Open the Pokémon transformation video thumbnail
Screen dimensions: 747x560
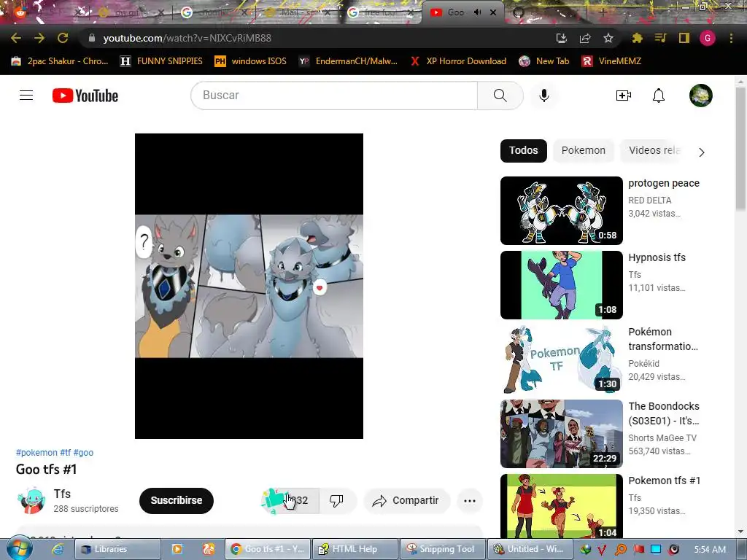pyautogui.click(x=561, y=359)
